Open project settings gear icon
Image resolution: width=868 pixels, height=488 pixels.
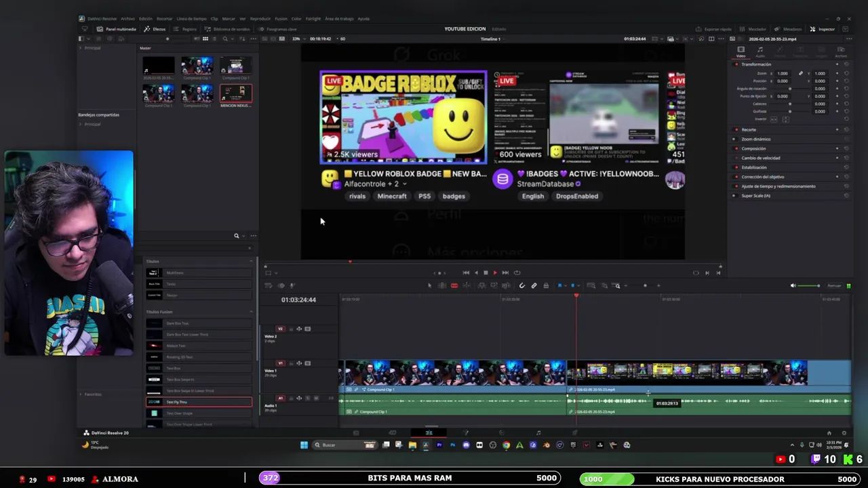(844, 432)
